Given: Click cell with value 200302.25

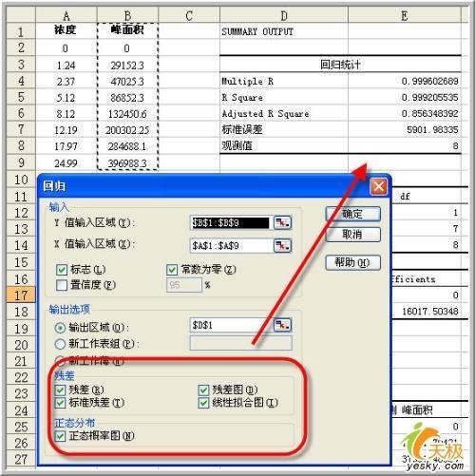Looking at the screenshot, I should click(127, 130).
